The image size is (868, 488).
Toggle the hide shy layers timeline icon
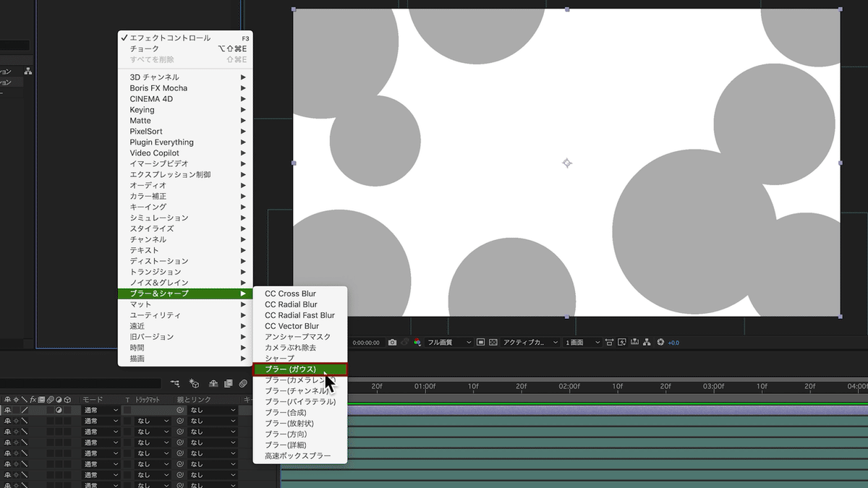pyautogui.click(x=213, y=383)
